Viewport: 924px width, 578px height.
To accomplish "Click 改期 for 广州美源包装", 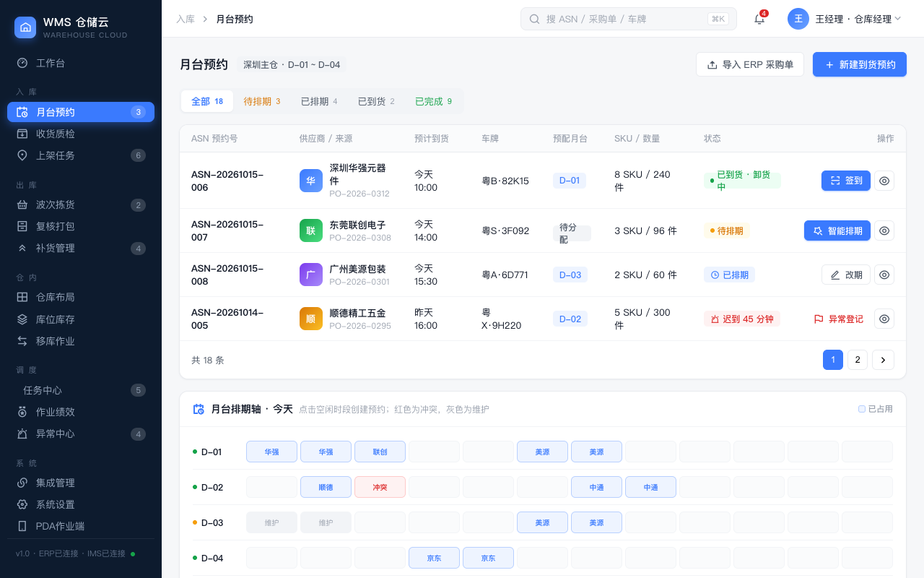I will [x=846, y=275].
